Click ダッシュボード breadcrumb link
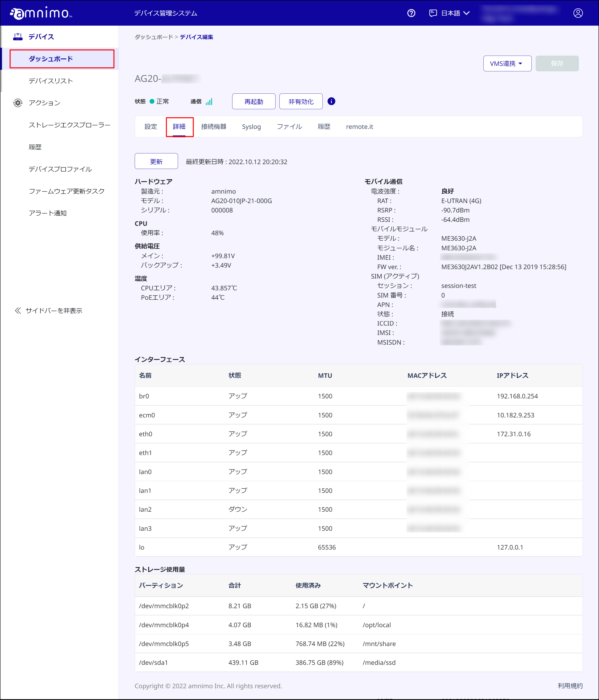Viewport: 599px width, 700px height. [154, 37]
